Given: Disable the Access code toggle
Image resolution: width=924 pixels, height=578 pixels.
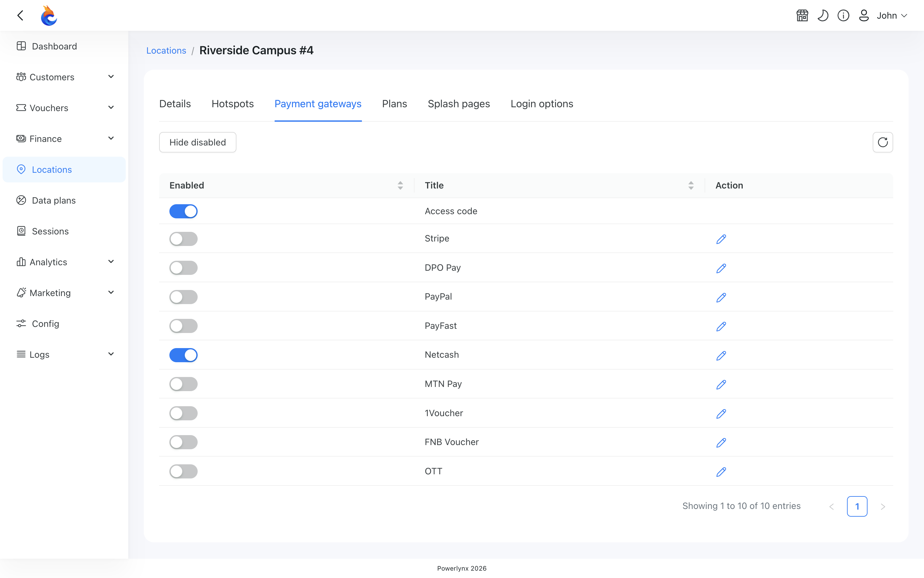Looking at the screenshot, I should pyautogui.click(x=183, y=211).
